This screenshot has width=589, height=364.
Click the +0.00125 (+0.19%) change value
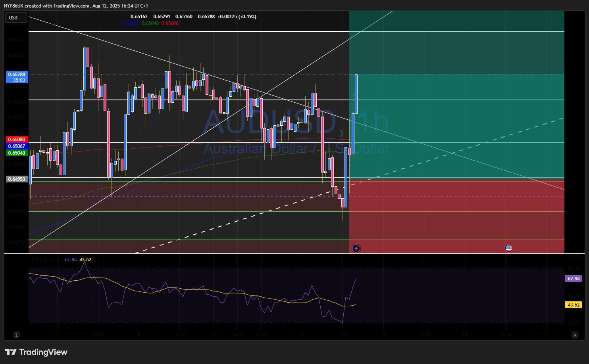237,17
